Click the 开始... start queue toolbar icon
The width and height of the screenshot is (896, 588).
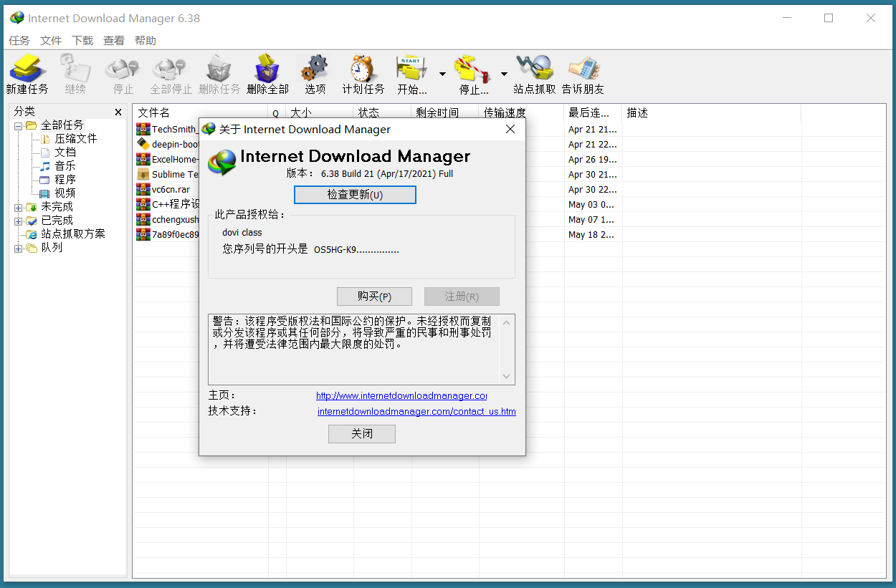(412, 69)
